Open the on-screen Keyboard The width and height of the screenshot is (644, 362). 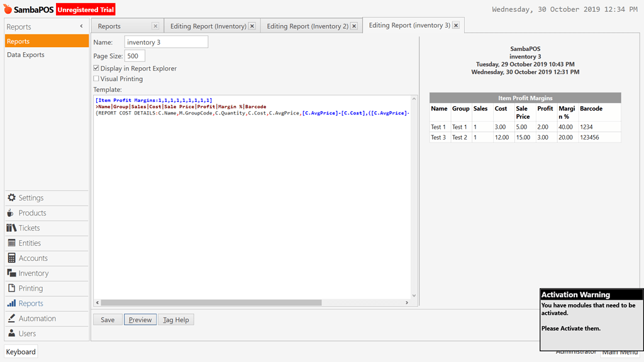tap(20, 352)
